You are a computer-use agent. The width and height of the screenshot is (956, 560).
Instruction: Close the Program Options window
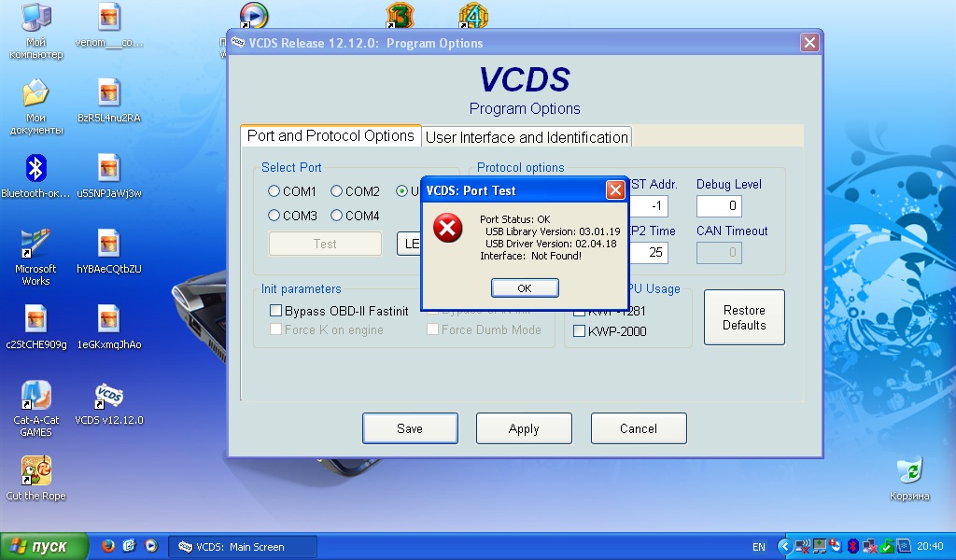click(x=809, y=43)
